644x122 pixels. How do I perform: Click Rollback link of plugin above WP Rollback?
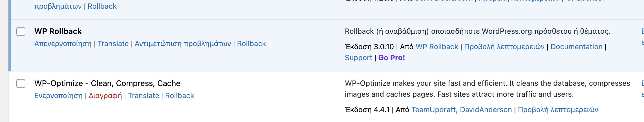tap(102, 6)
